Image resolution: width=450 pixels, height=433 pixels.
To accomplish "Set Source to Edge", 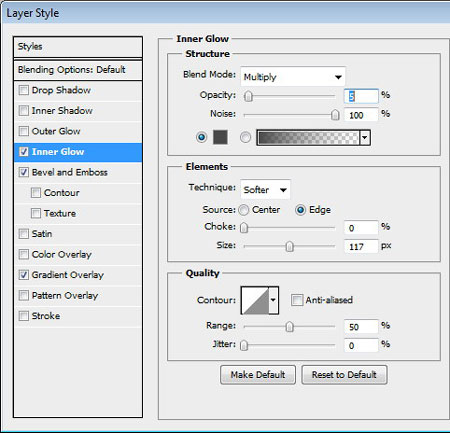I will click(x=300, y=210).
